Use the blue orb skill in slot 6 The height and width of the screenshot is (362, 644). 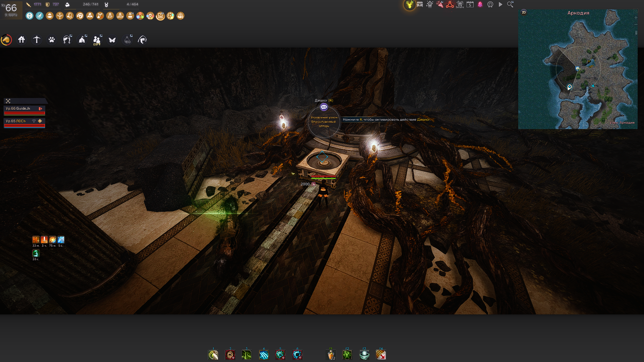click(x=297, y=355)
